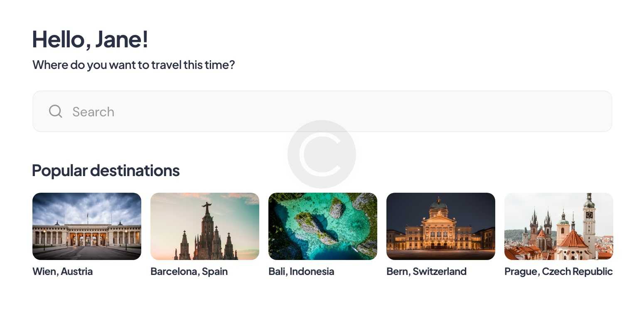This screenshot has width=644, height=309.
Task: Click the "Where do you want to travel" subtitle
Action: tap(134, 65)
